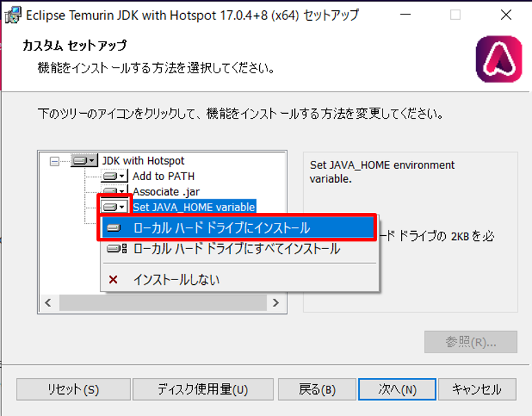Open Add to PATH feature dropdown
The image size is (532, 416).
coord(114,176)
